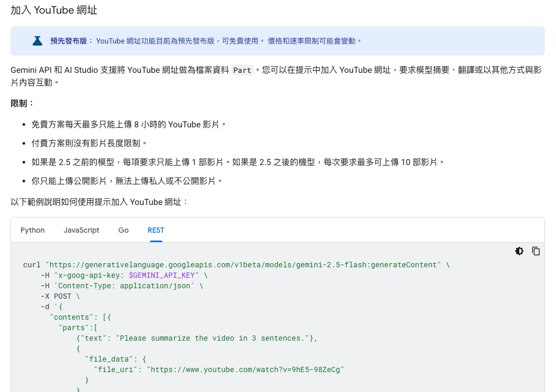Toggle dark theme for the code block

coord(519,251)
